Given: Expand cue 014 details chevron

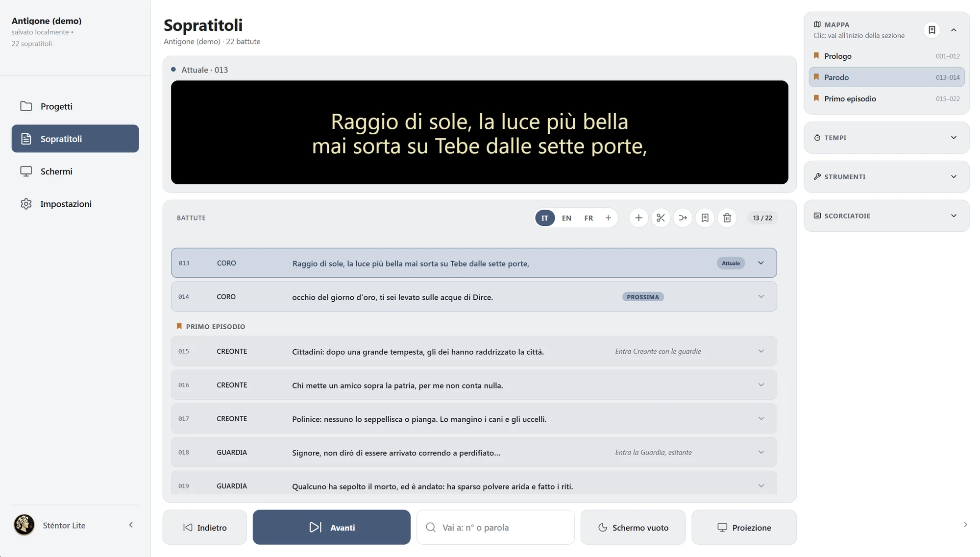Looking at the screenshot, I should pyautogui.click(x=761, y=297).
